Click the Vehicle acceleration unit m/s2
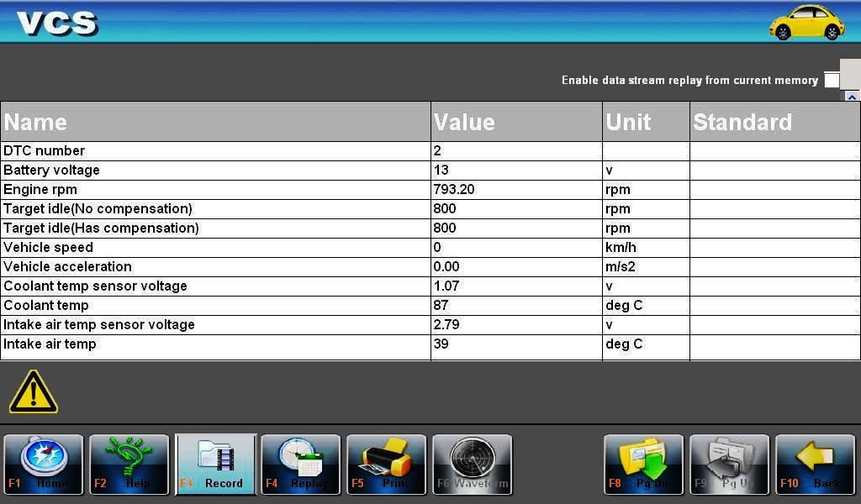861x504 pixels. (x=621, y=266)
